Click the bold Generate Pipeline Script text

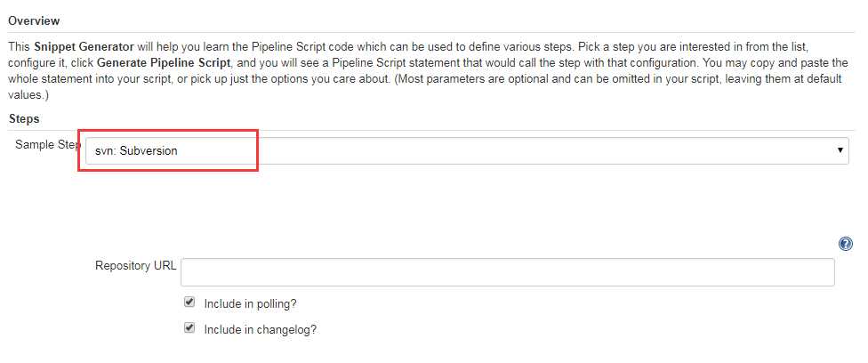click(x=164, y=62)
